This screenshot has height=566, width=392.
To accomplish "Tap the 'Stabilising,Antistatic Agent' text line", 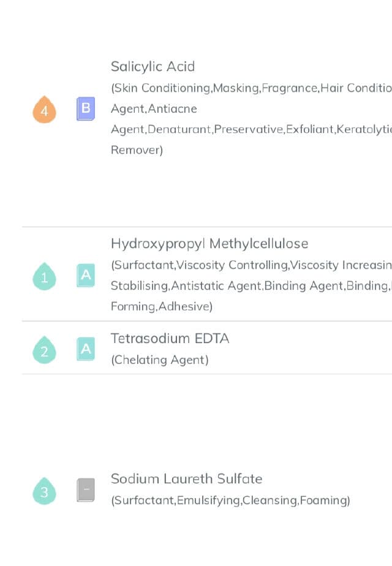I will [x=251, y=286].
